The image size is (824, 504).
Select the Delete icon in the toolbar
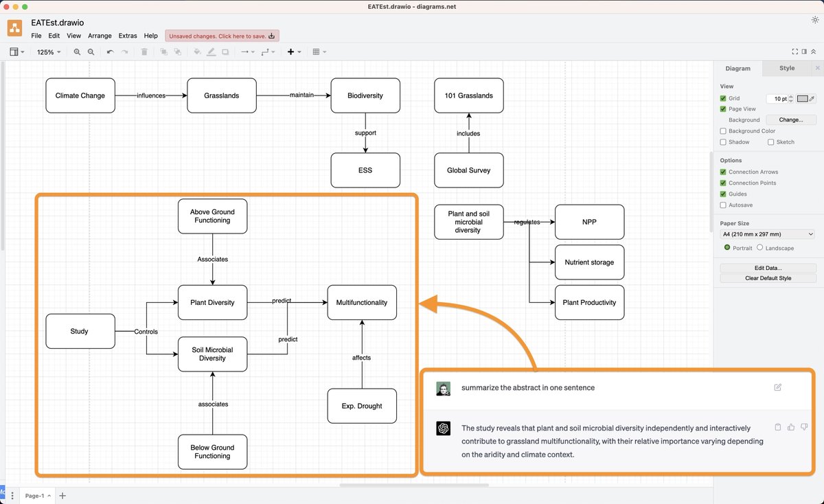[144, 51]
